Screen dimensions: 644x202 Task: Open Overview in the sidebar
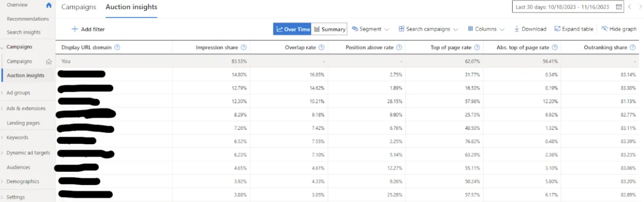17,5
